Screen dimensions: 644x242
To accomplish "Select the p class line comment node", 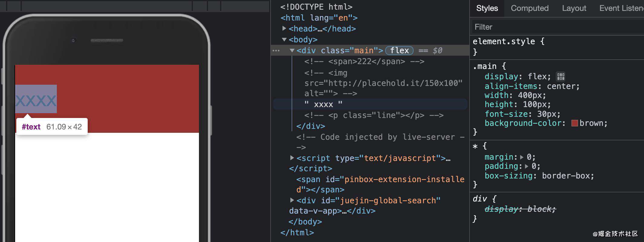I will coord(374,115).
